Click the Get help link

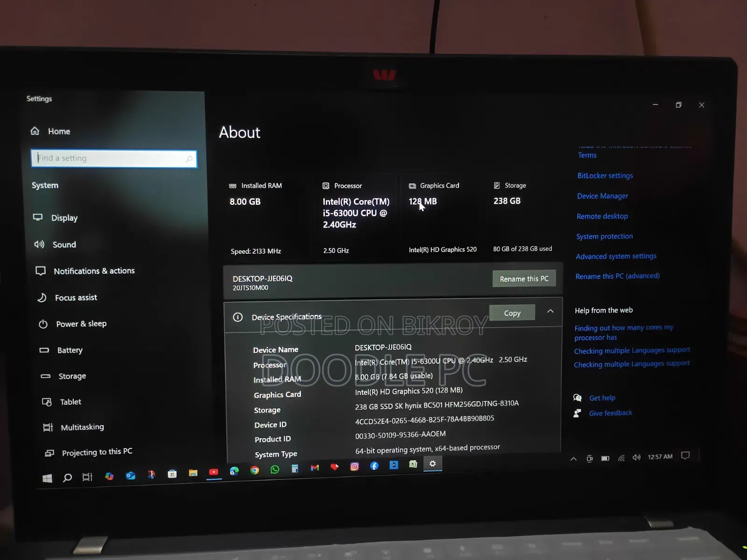602,398
